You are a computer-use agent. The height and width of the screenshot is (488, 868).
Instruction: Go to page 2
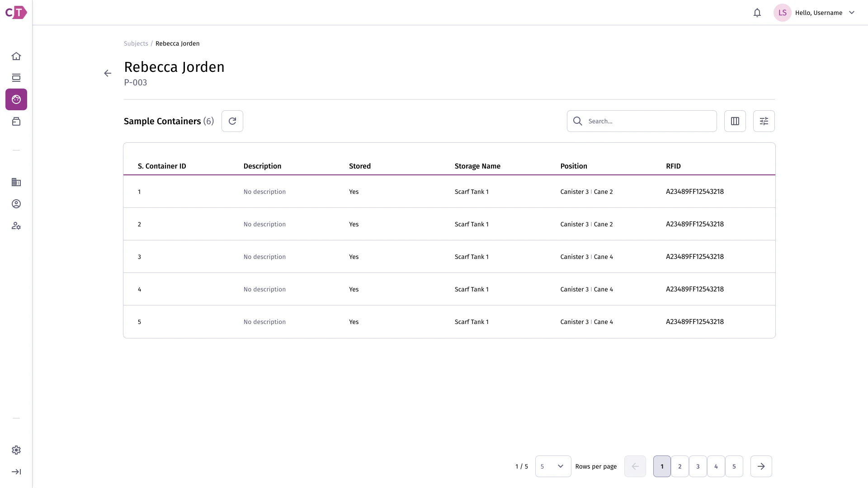pos(680,466)
